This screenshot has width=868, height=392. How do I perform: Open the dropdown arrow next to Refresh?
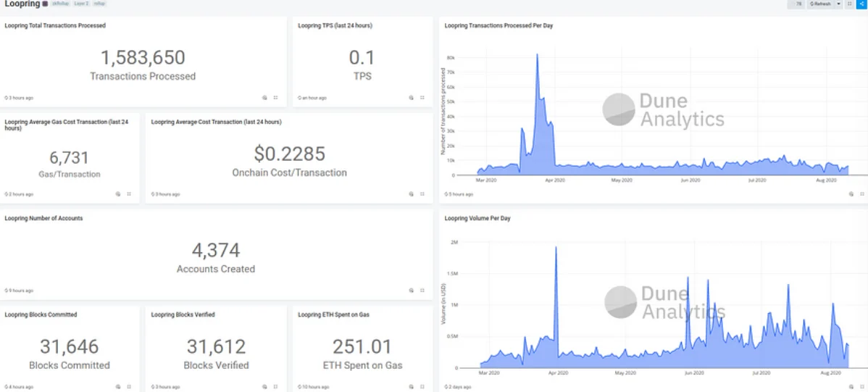[x=839, y=4]
